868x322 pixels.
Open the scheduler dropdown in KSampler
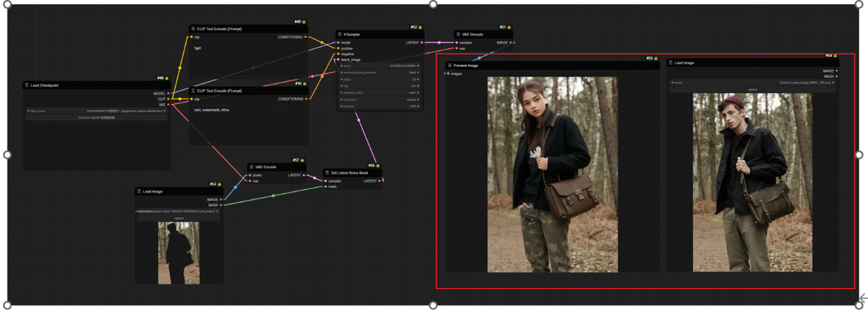point(380,99)
